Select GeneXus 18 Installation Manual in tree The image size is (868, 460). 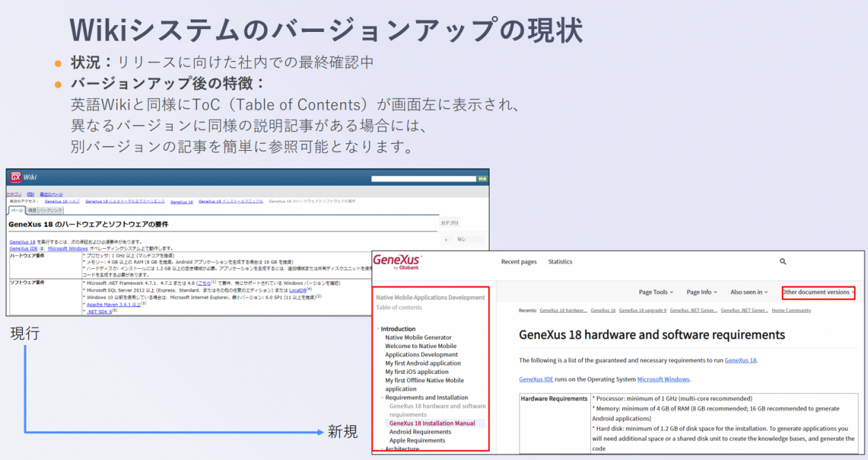point(432,423)
